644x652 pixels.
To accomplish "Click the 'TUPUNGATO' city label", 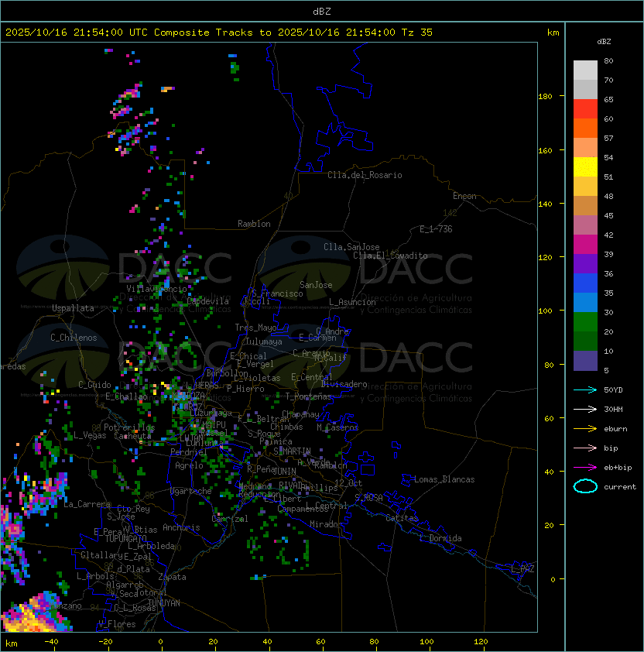I will [x=125, y=538].
